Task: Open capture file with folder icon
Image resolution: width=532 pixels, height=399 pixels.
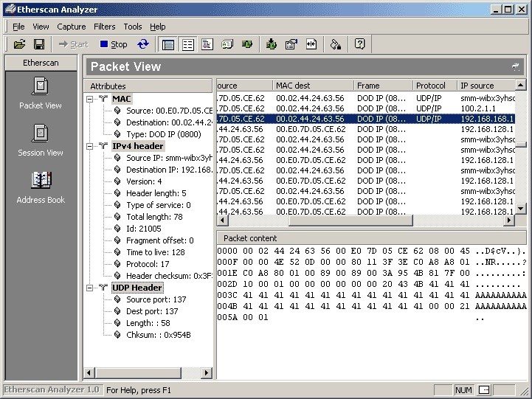Action: [x=19, y=44]
